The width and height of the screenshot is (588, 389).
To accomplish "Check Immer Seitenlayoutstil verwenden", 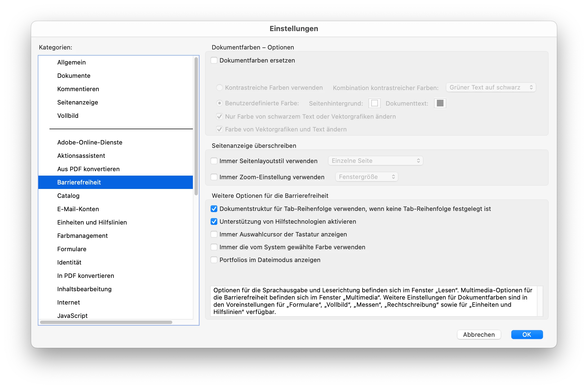I will click(x=214, y=161).
